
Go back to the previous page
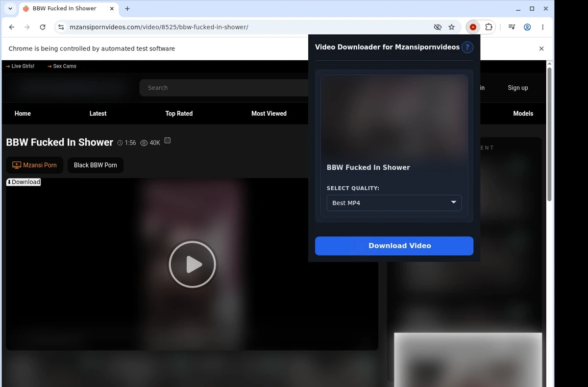[12, 27]
